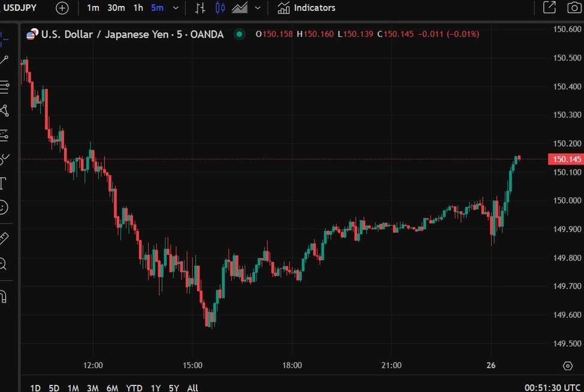
Task: Activate the zoom in magnifier tool
Action: click(3, 263)
